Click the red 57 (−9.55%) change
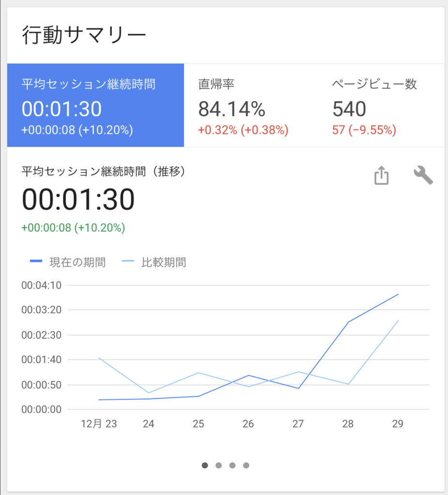 click(x=364, y=130)
